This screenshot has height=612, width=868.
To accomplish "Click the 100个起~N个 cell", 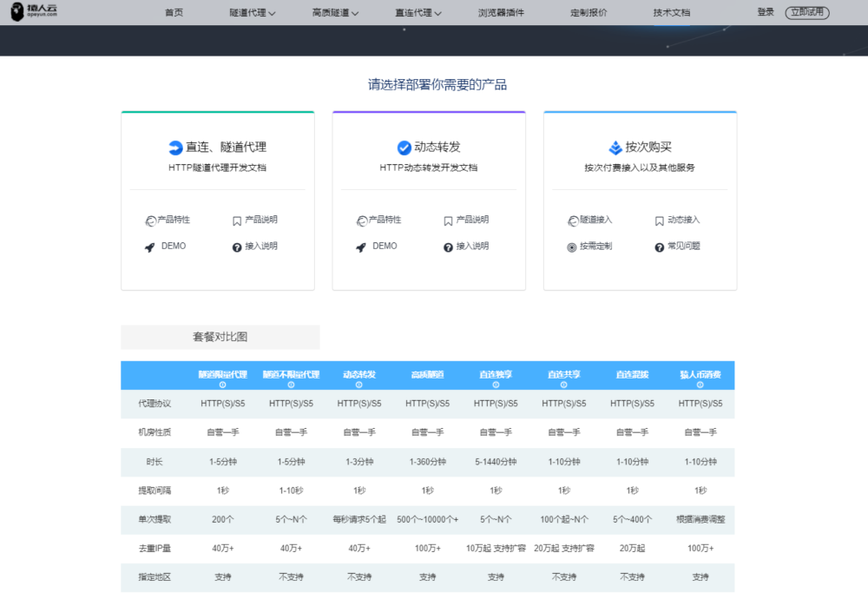I will (564, 519).
